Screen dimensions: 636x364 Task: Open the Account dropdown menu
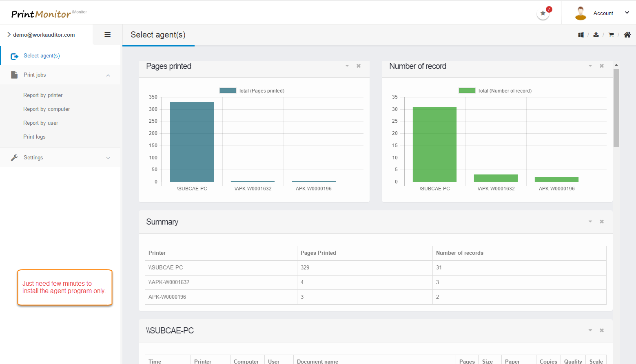point(603,13)
